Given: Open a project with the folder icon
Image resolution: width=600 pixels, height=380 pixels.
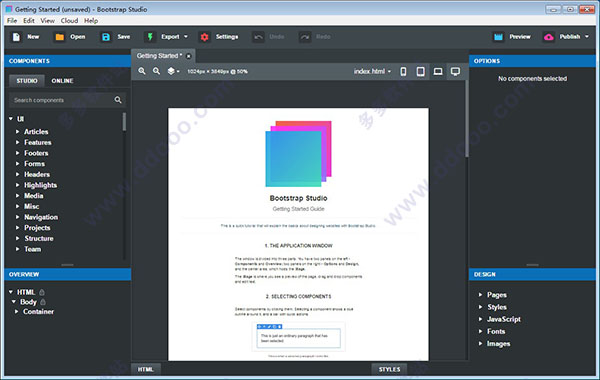Looking at the screenshot, I should point(60,37).
